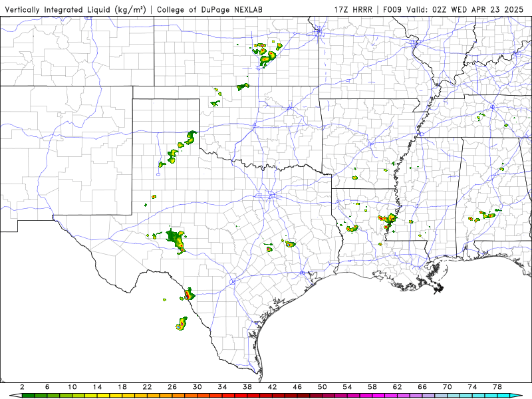Image resolution: width=532 pixels, height=399 pixels.
Task: Click the legend value "34"
Action: [223, 387]
